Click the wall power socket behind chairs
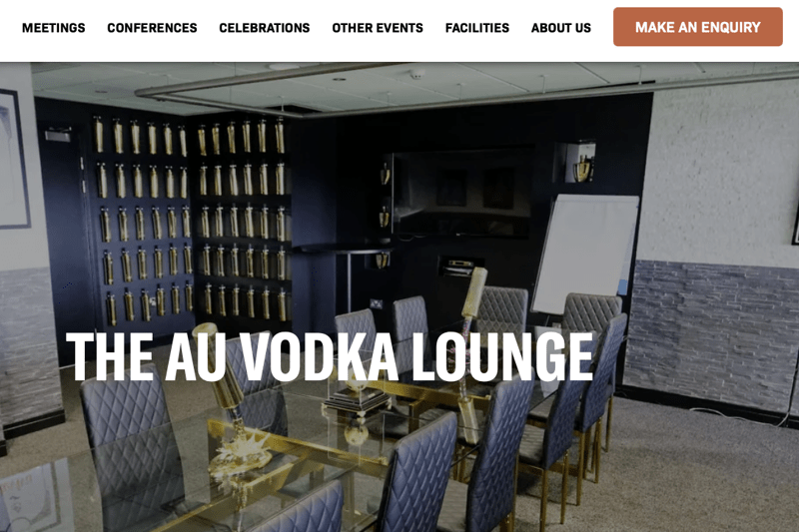 pos(377,304)
